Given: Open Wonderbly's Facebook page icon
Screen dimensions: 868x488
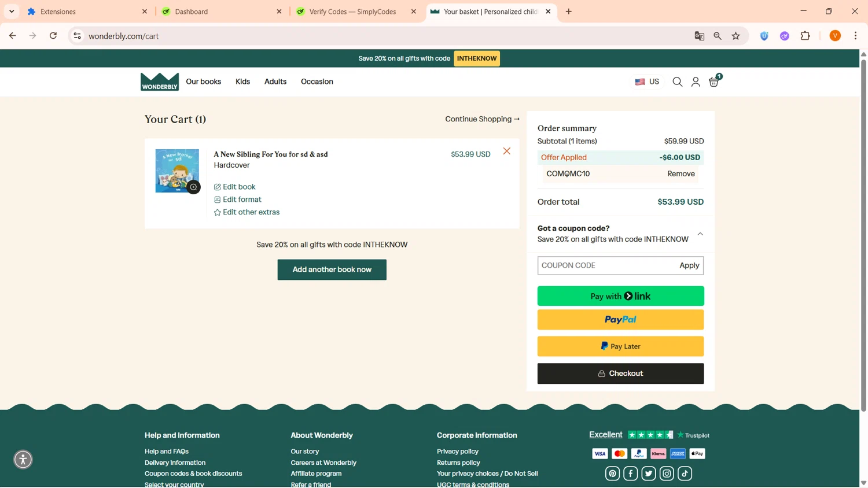Looking at the screenshot, I should (x=631, y=474).
